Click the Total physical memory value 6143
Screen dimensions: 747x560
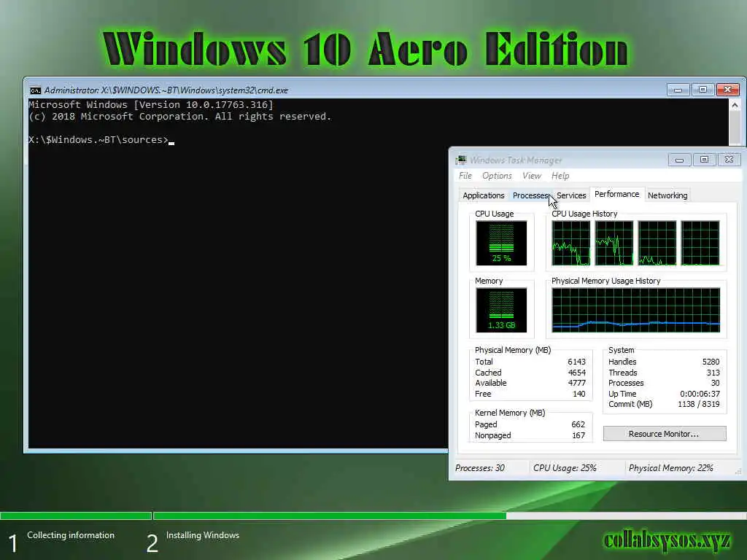pyautogui.click(x=576, y=362)
